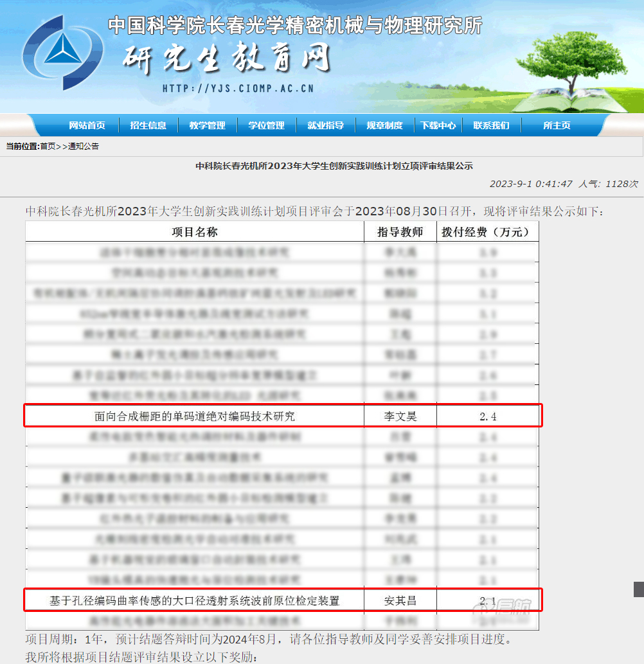644x664 pixels.
Task: Open the 联系我们 navigation item
Action: (491, 125)
